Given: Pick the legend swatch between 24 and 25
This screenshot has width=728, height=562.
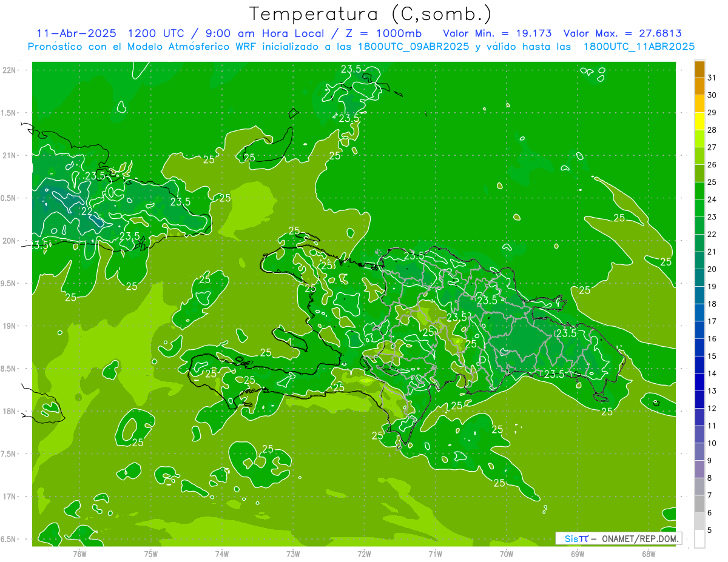Looking at the screenshot, I should pos(699,191).
